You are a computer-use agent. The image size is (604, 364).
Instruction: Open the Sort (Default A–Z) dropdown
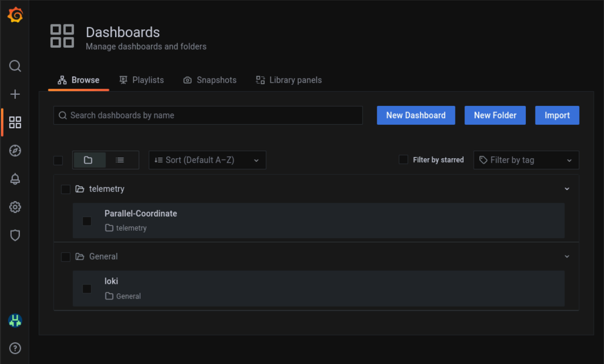click(207, 160)
